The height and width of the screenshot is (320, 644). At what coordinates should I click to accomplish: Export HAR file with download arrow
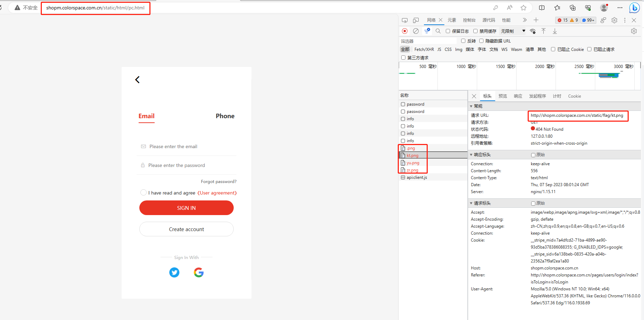pos(555,31)
